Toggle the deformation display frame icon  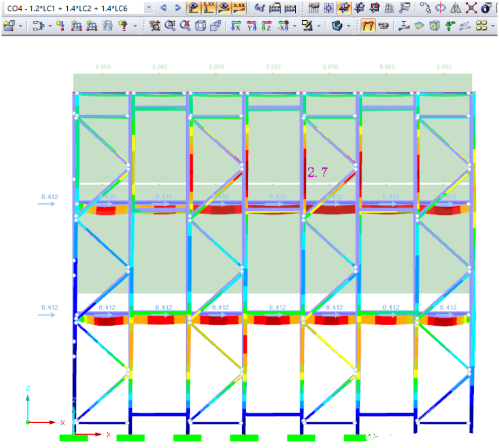coord(369,26)
